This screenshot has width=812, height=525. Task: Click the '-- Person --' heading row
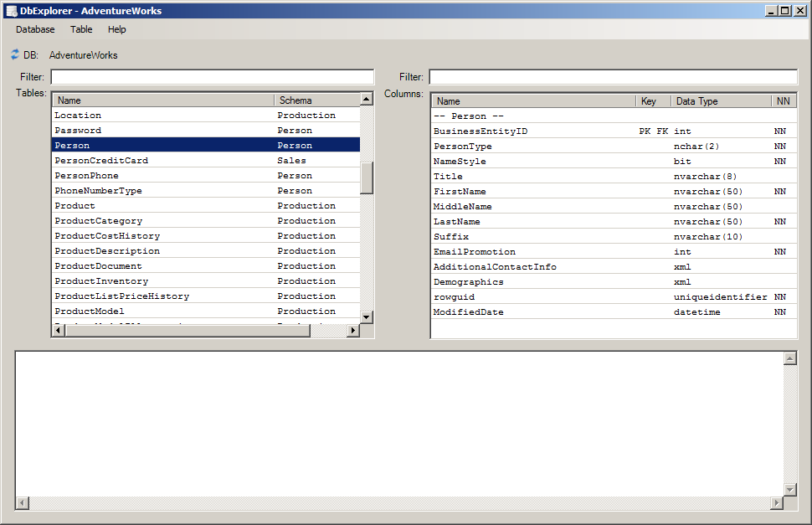point(614,116)
